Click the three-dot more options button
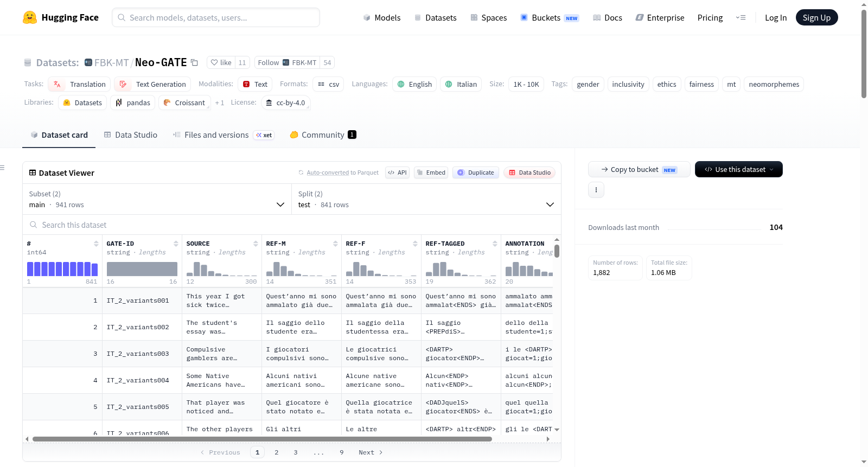This screenshot has height=467, width=868. pyautogui.click(x=596, y=190)
